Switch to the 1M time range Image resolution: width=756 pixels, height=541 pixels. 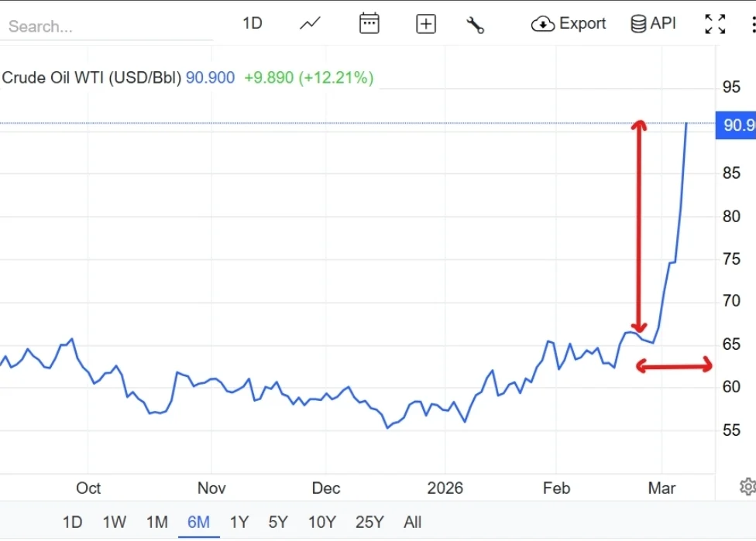(x=157, y=522)
